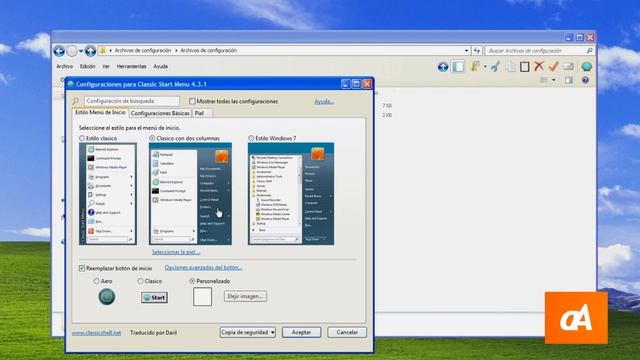Click the Aceptar button

[x=301, y=332]
